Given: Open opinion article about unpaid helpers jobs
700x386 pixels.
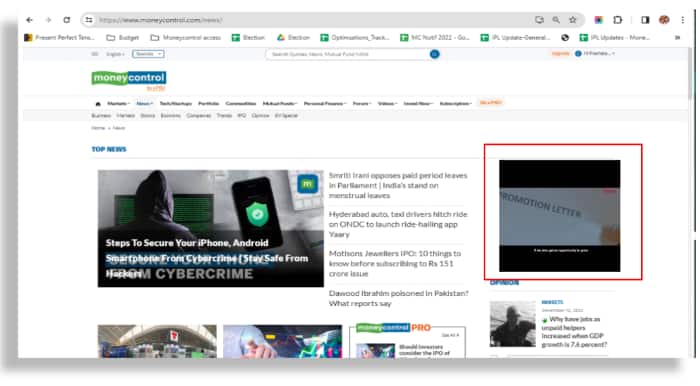Looking at the screenshot, I should 574,332.
